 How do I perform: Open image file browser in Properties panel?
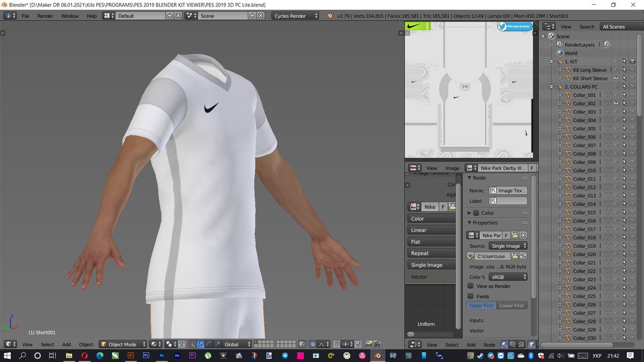point(515,235)
